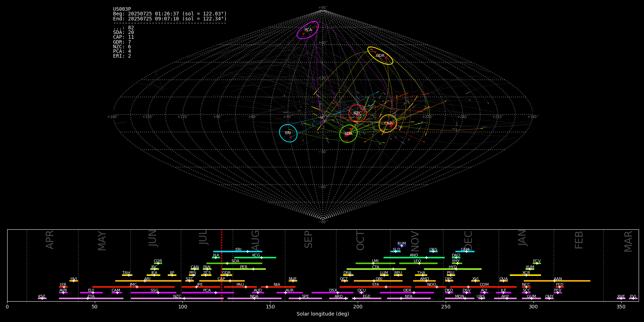The width and height of the screenshot is (644, 322).
Task: Select the LEO shower bar in the timeline
Action: [x=418, y=263]
